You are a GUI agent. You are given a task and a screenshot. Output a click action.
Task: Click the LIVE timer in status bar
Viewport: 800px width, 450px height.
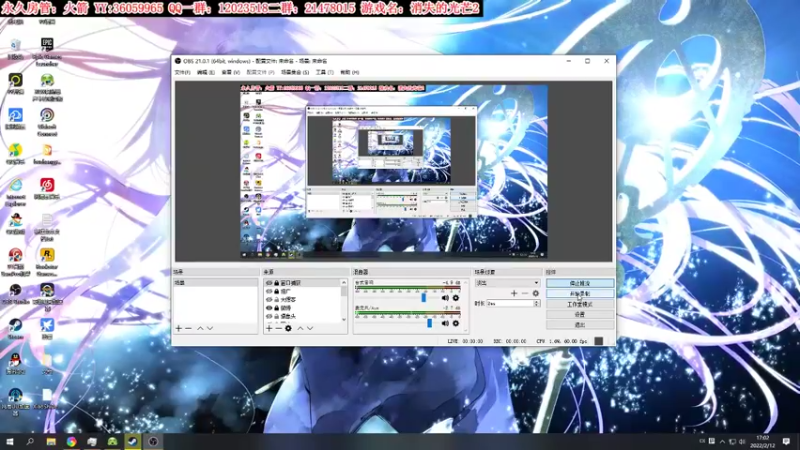pyautogui.click(x=465, y=341)
